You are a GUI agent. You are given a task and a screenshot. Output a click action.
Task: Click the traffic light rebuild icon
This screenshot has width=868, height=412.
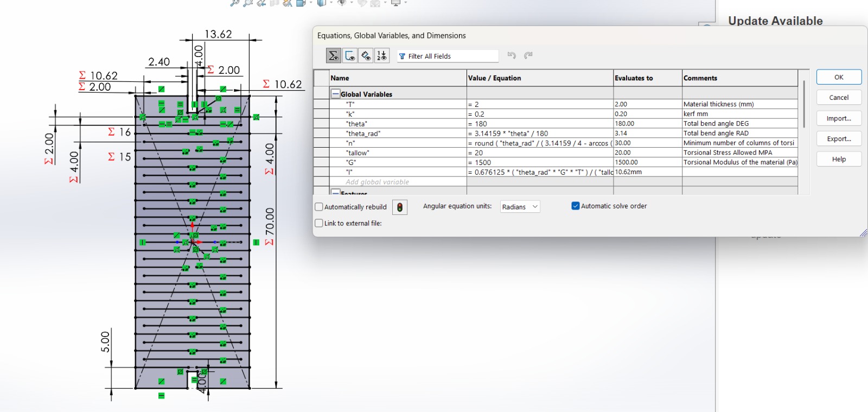tap(400, 207)
